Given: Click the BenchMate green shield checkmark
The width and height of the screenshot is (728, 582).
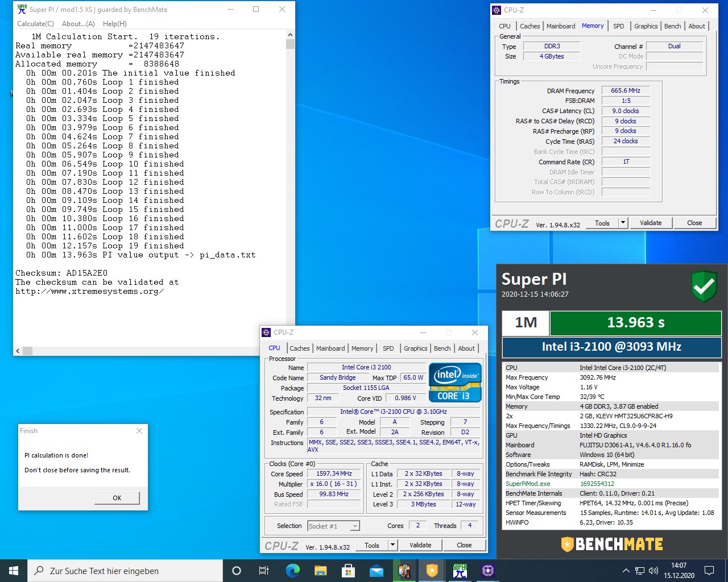Looking at the screenshot, I should tap(704, 286).
